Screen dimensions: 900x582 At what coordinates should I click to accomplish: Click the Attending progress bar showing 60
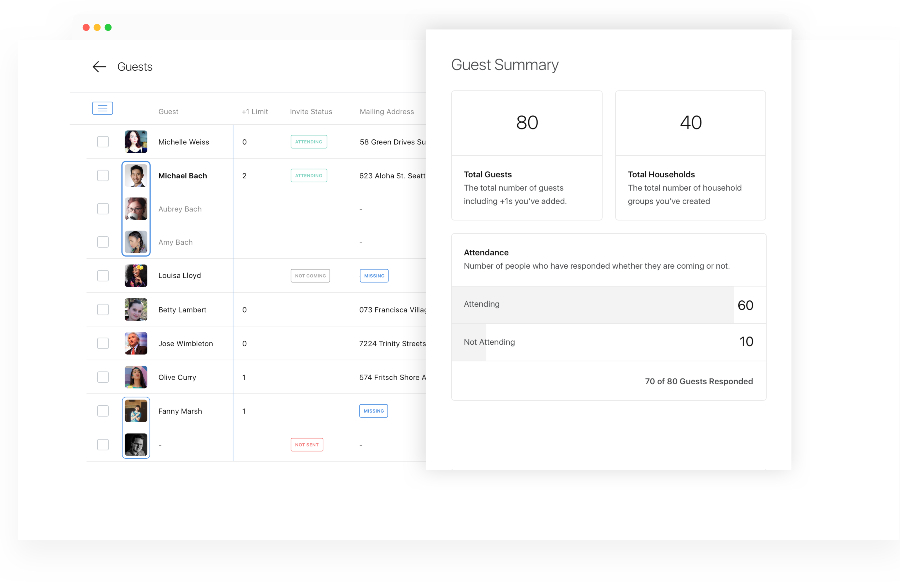[609, 305]
